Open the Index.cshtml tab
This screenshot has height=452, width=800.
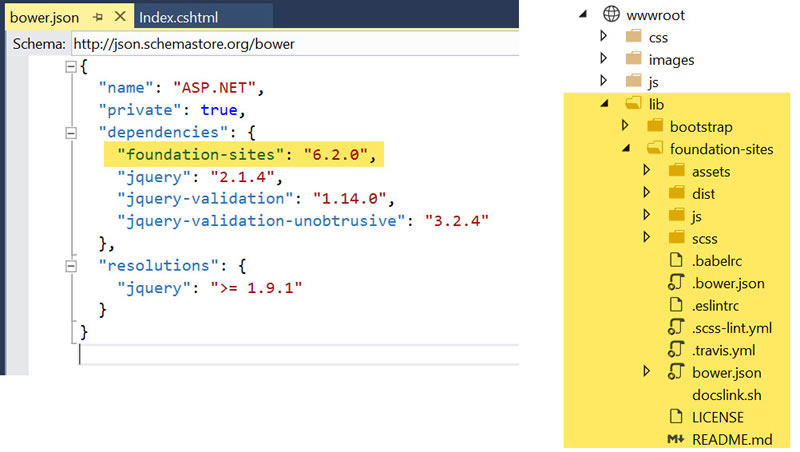[x=179, y=17]
